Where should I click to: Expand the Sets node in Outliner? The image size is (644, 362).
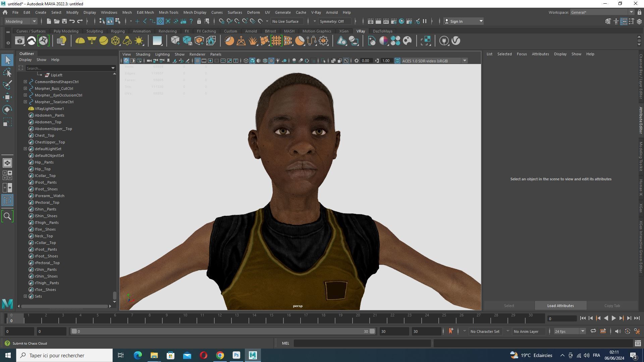25,296
